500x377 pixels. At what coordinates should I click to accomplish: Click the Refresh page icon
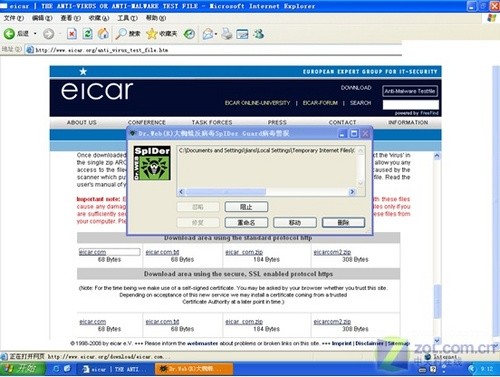[x=87, y=34]
